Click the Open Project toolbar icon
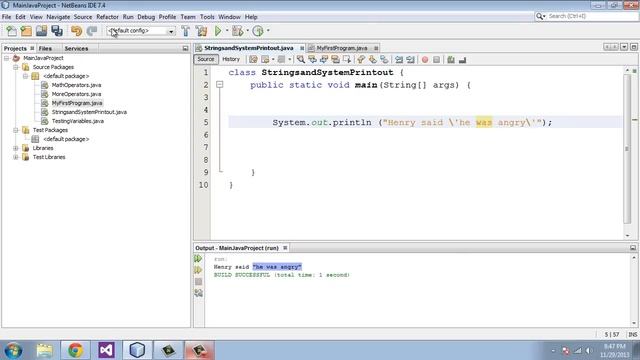 pos(41,31)
